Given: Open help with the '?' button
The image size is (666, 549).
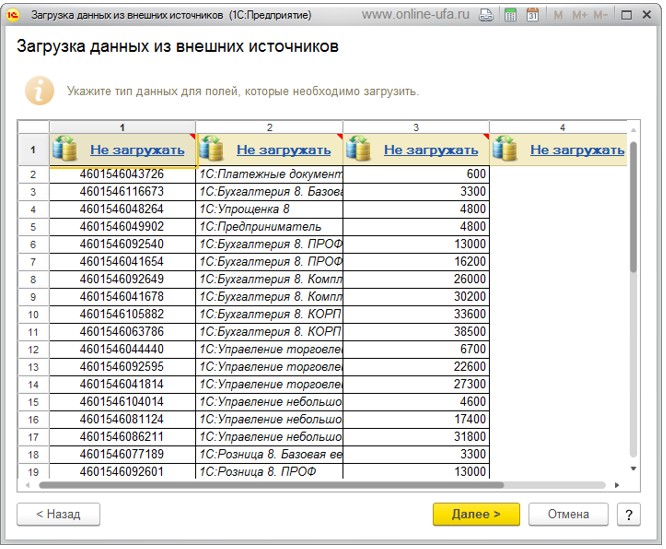Looking at the screenshot, I should click(628, 514).
